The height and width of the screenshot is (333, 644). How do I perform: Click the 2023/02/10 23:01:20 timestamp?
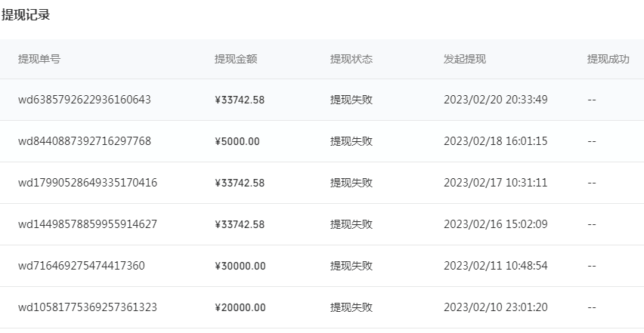pos(495,307)
